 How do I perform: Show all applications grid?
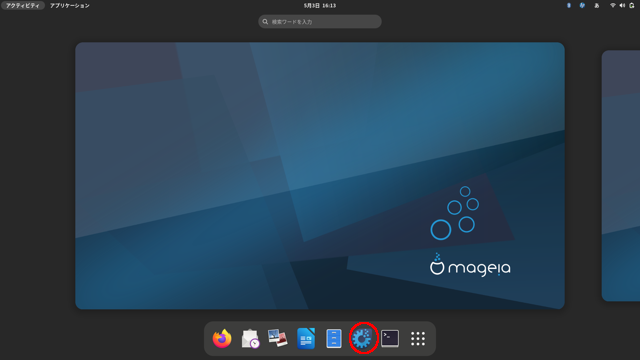pos(418,339)
